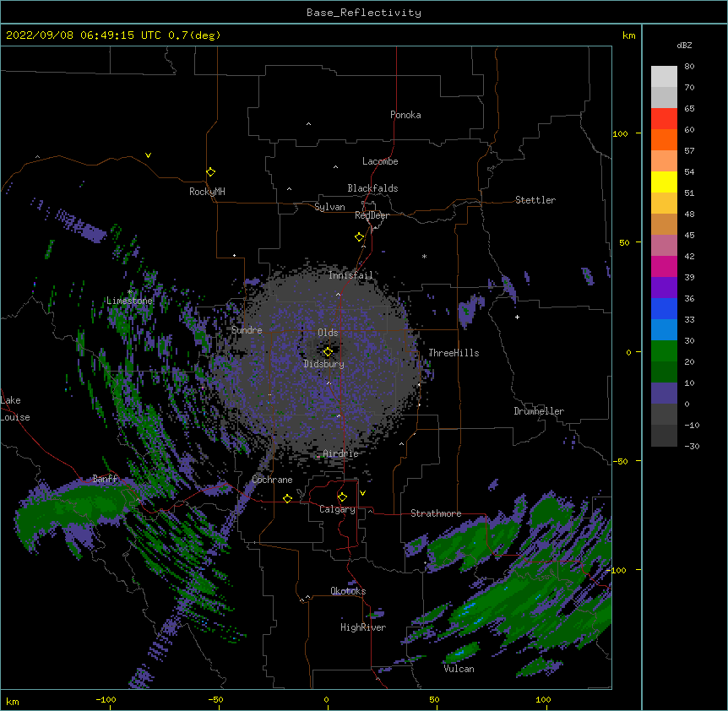728x711 pixels.
Task: Select the blue 33-36 dBZ legend swatch
Action: [x=664, y=308]
